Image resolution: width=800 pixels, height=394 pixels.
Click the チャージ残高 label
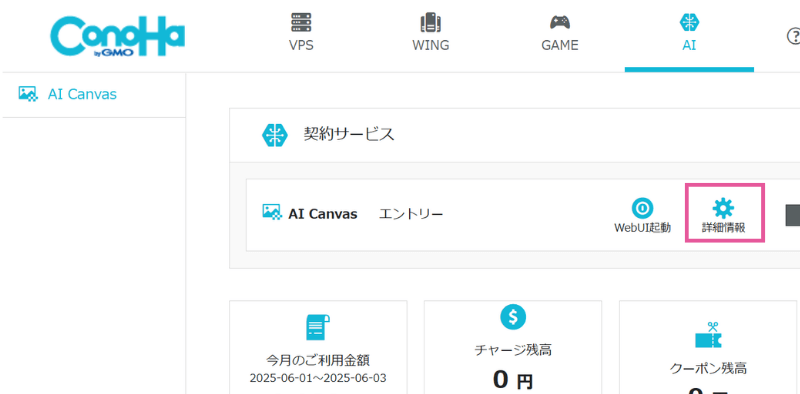click(x=513, y=350)
